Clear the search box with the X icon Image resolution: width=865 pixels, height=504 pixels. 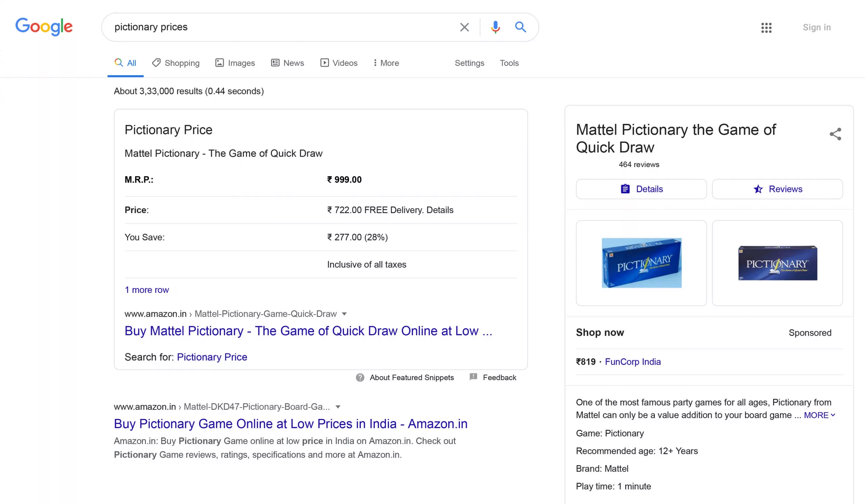[x=464, y=27]
